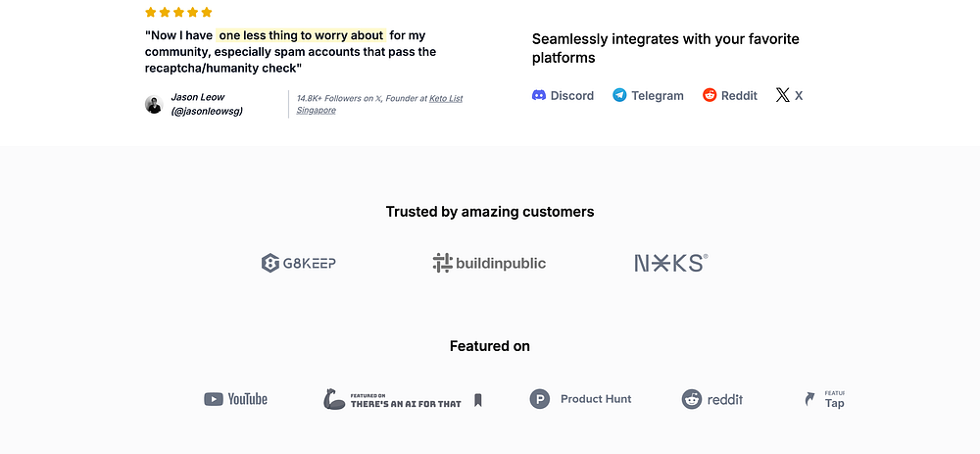
Task: Click the "There's an AI for That" text
Action: (x=406, y=403)
